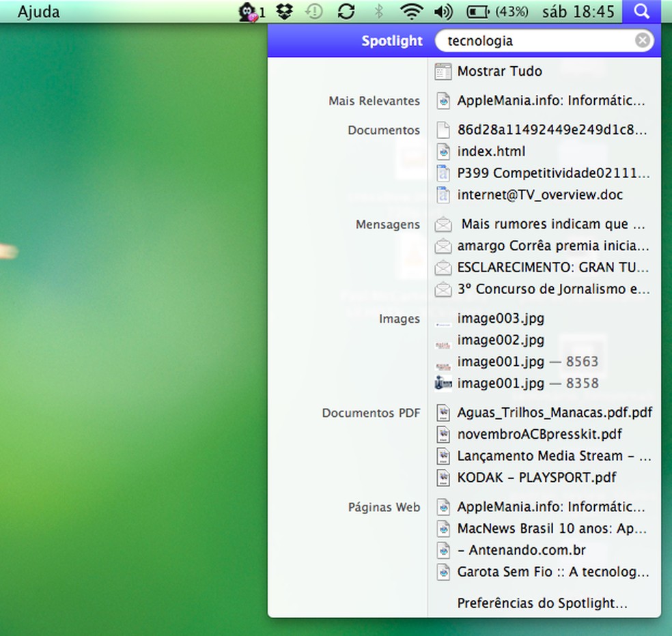
Task: Open Preferências do Spotlight
Action: point(542,603)
